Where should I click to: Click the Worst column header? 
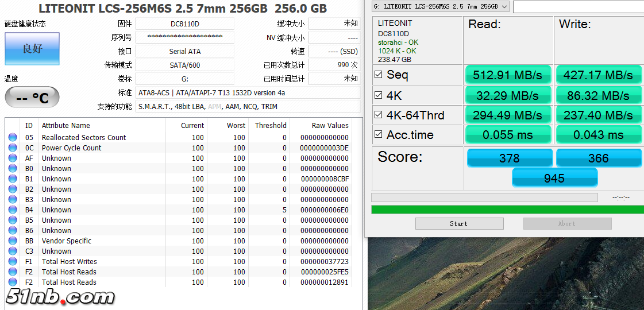coord(236,126)
